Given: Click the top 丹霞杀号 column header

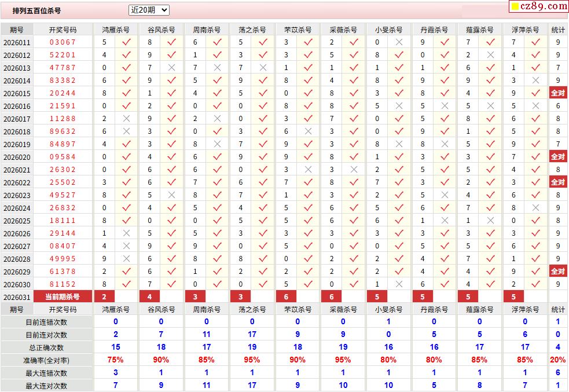Looking at the screenshot, I should point(434,30).
